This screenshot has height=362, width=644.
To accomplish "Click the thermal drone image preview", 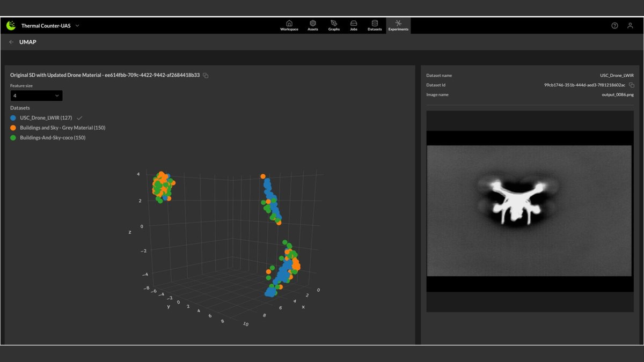I will click(x=530, y=211).
